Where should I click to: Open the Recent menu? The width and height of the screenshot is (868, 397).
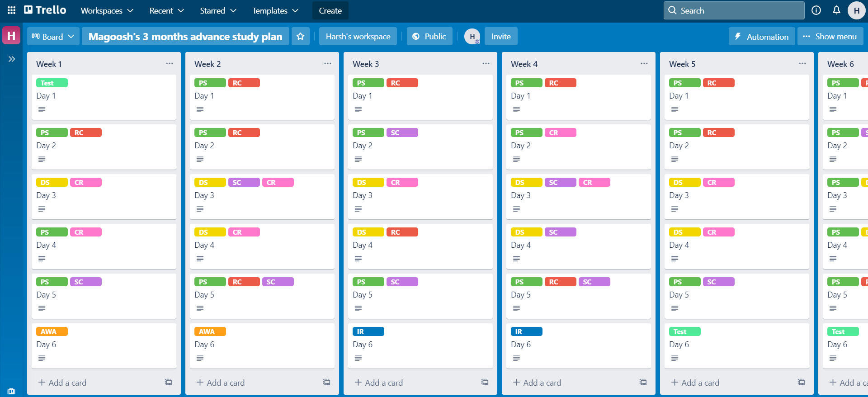pyautogui.click(x=166, y=10)
